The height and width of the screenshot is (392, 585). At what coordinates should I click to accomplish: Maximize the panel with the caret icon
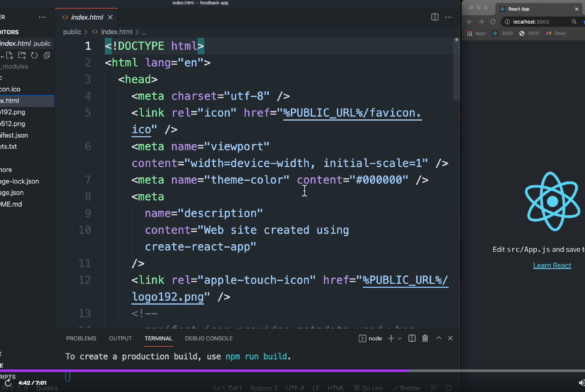439,338
